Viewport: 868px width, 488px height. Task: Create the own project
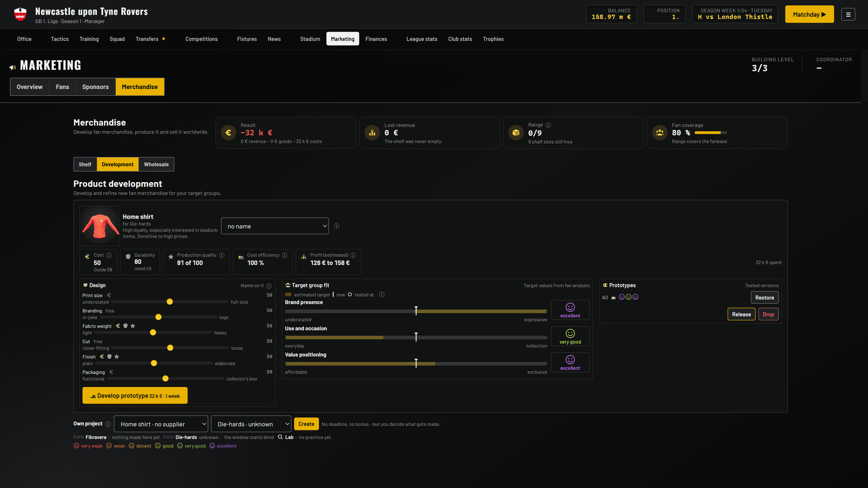pyautogui.click(x=306, y=424)
